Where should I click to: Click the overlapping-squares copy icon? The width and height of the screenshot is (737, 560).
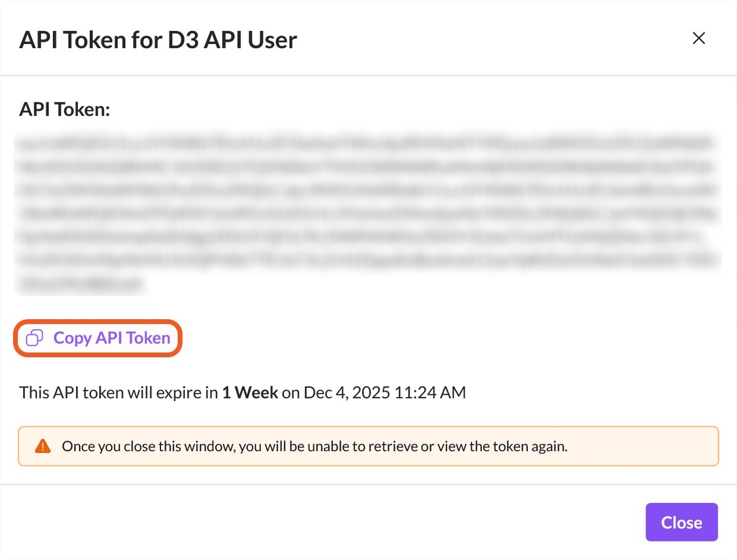tap(35, 338)
